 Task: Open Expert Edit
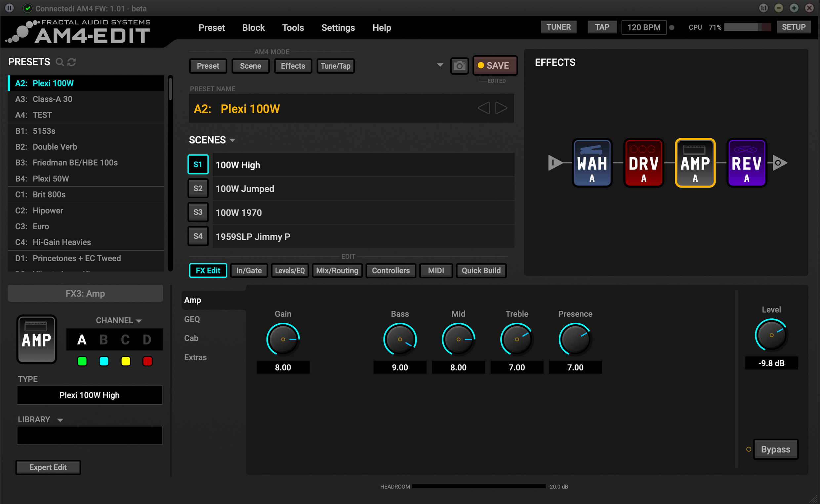(48, 467)
